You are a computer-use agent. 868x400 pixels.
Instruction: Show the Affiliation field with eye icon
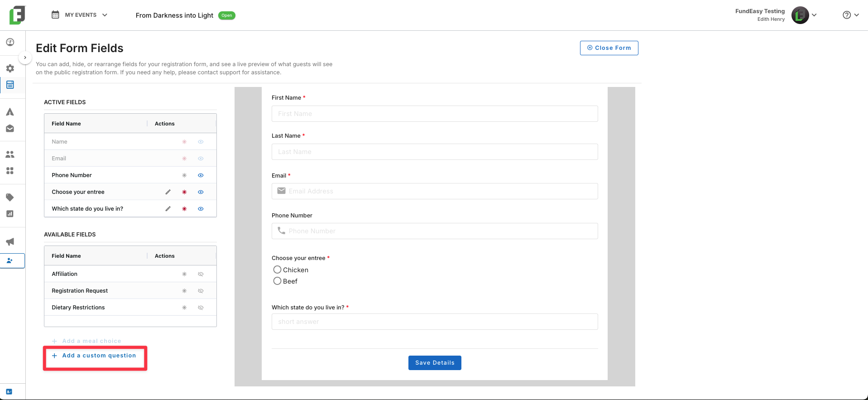[x=201, y=274]
